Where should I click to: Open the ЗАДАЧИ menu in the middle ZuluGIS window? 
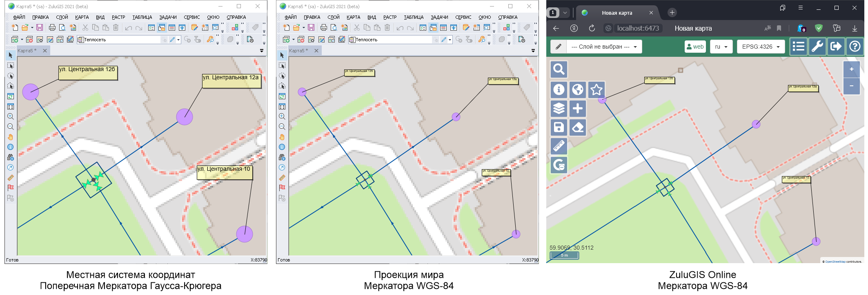[x=439, y=17]
